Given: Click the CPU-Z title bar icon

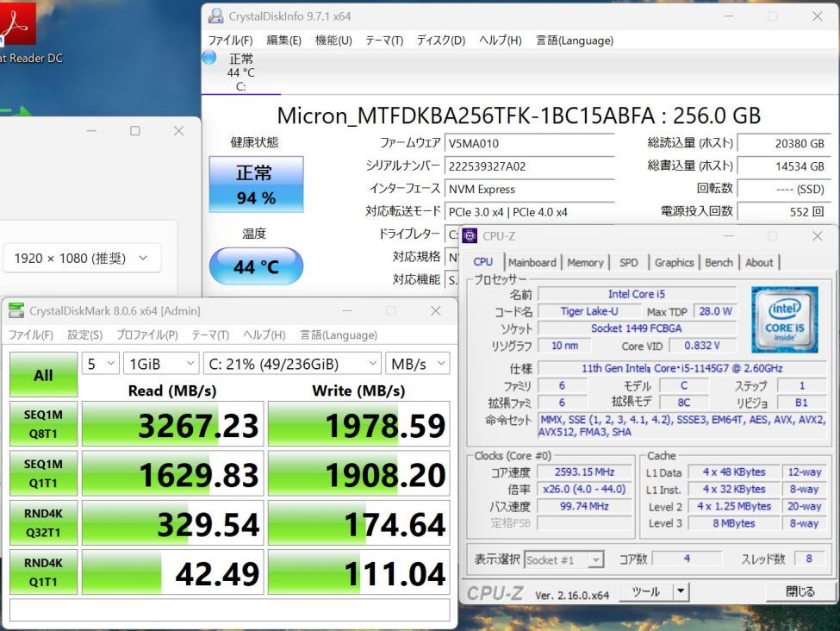Looking at the screenshot, I should coord(470,235).
